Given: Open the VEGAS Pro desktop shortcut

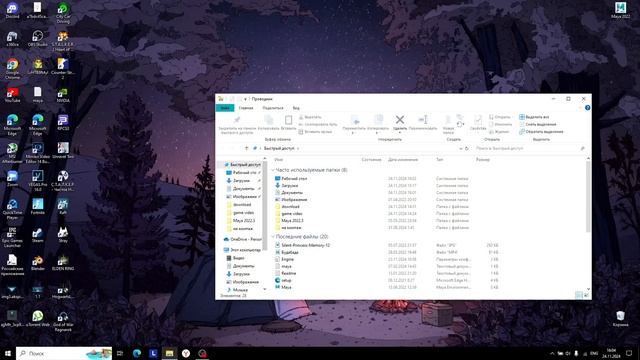Looking at the screenshot, I should (x=38, y=180).
